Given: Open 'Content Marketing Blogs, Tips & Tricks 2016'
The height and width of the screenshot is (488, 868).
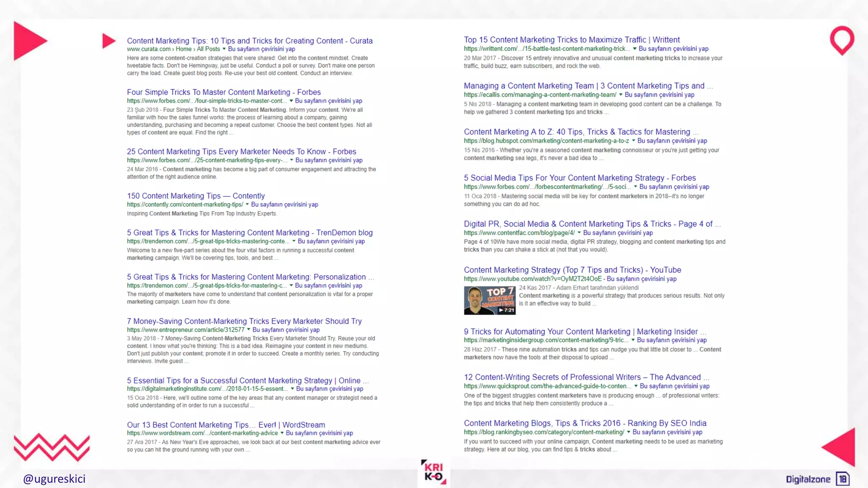Looking at the screenshot, I should tap(585, 423).
